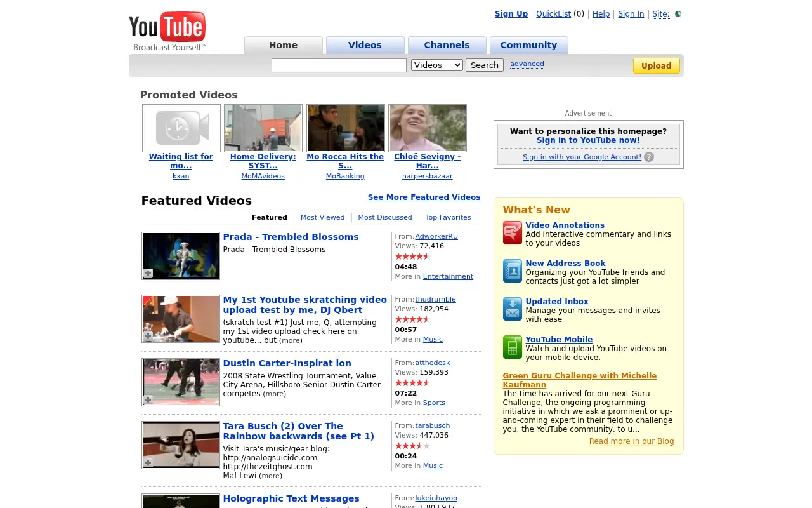Image resolution: width=812 pixels, height=508 pixels.
Task: Add Dustin Carter video to QuickList plus icon
Action: [148, 400]
